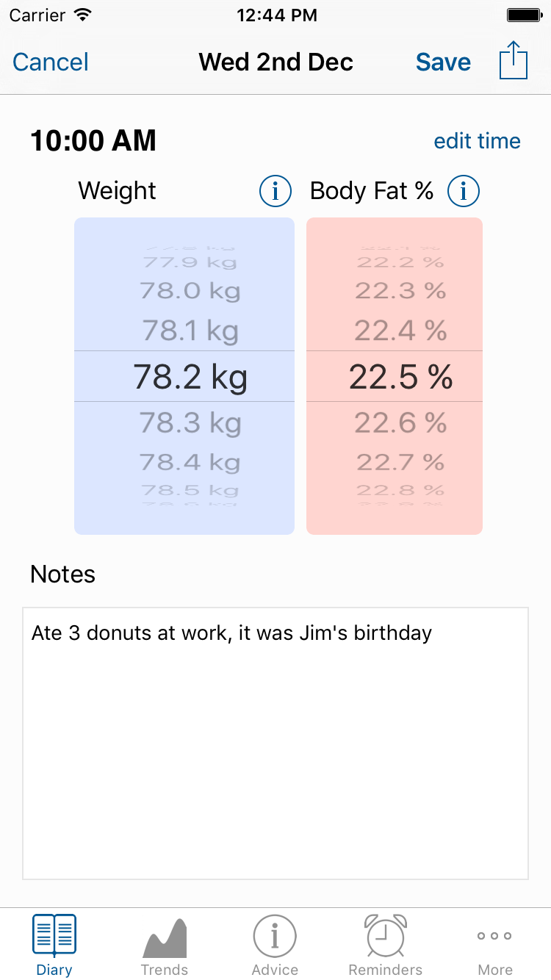Viewport: 551px width, 980px height.
Task: Select 78.4 kg in weight picker
Action: (190, 462)
